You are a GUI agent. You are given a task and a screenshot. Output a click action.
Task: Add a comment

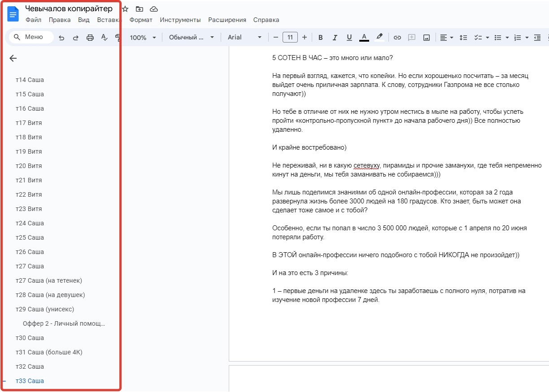(411, 38)
